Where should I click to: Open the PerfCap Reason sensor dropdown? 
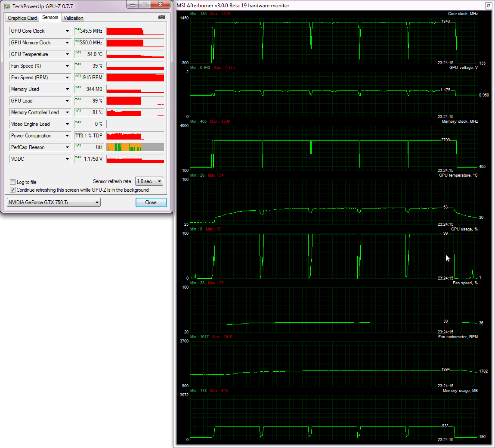pyautogui.click(x=67, y=148)
